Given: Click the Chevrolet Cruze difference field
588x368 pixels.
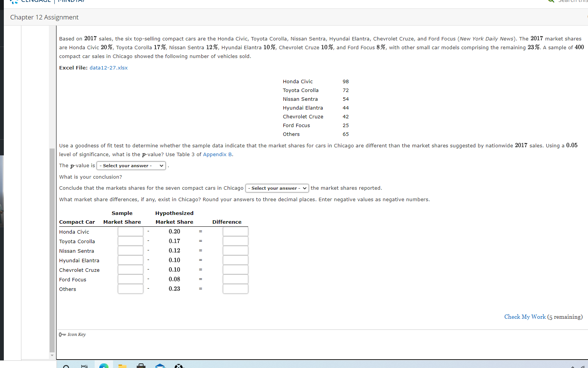Looking at the screenshot, I should coord(236,270).
